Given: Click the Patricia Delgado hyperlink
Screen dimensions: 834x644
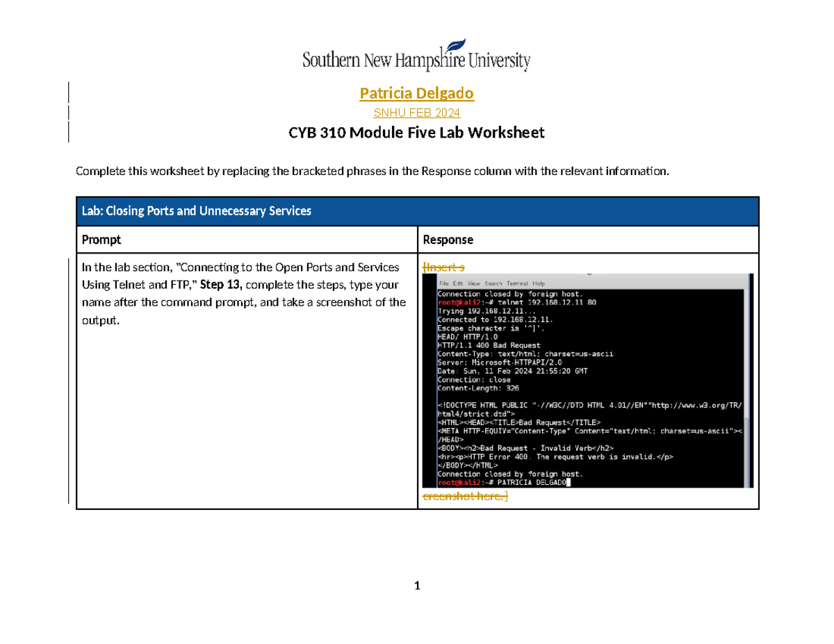Looking at the screenshot, I should coord(416,93).
